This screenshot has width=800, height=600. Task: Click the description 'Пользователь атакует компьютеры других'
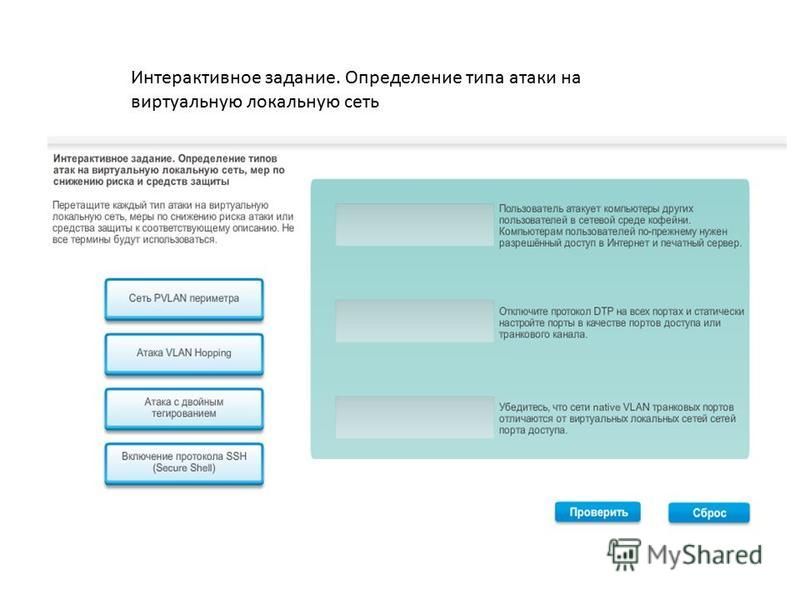click(596, 209)
